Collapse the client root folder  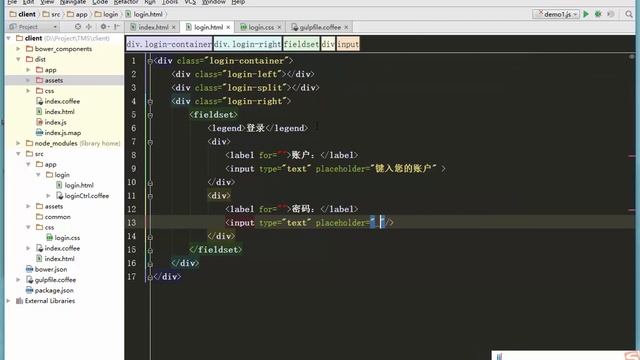coord(9,38)
